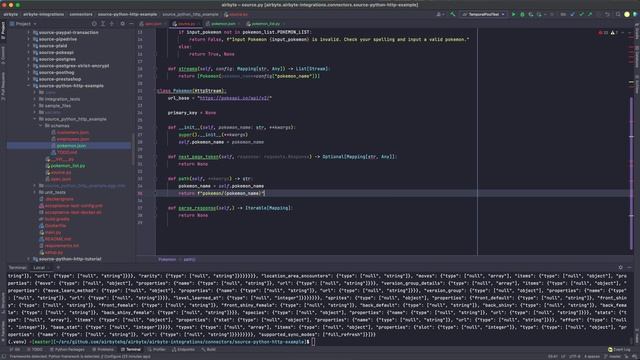Open the TODO tool window
This screenshot has height=360, width=640.
point(35,350)
